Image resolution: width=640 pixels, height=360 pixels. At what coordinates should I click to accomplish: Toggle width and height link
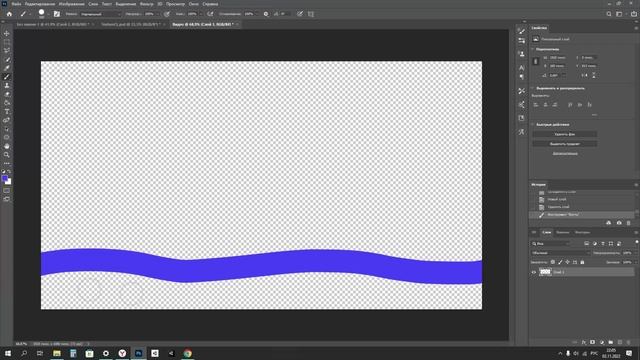click(x=536, y=61)
